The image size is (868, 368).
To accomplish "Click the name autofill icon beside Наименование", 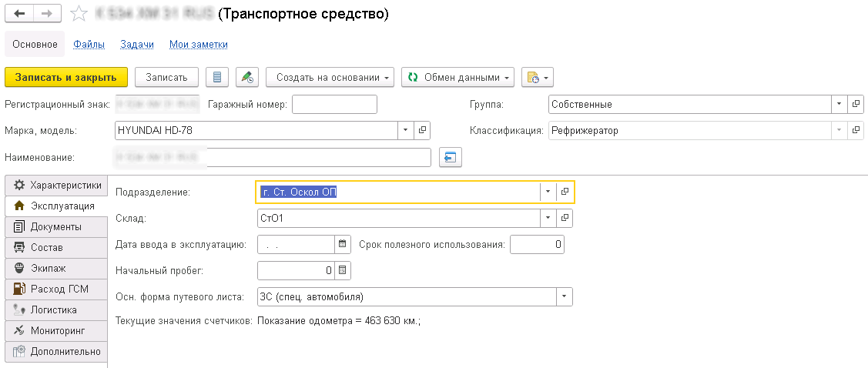I will [x=450, y=158].
